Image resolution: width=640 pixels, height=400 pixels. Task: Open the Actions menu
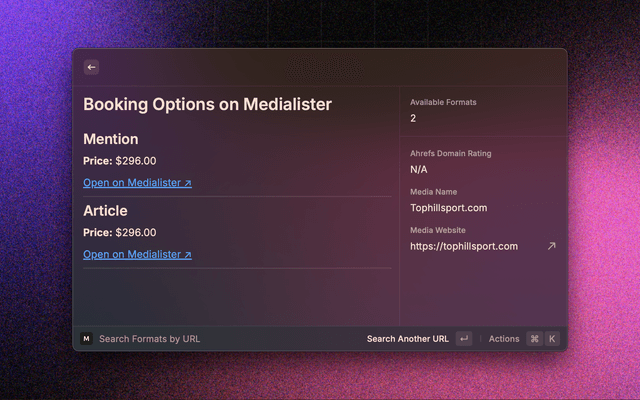coord(504,339)
